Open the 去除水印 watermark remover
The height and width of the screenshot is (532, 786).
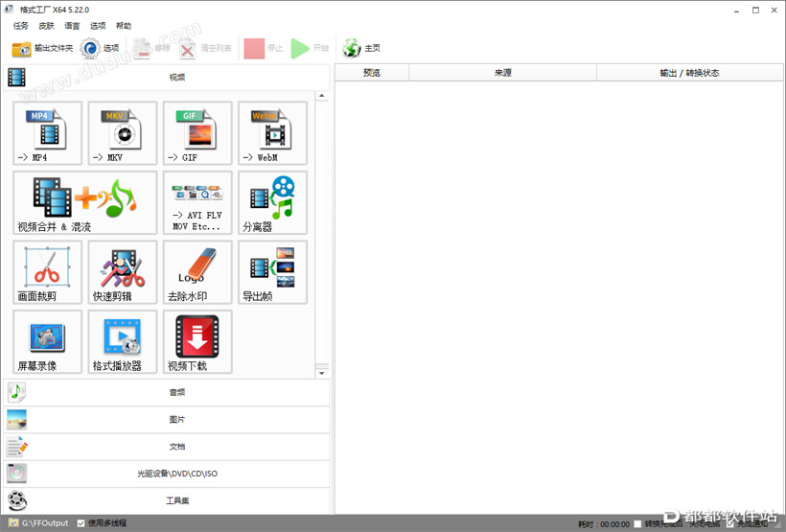[x=196, y=272]
